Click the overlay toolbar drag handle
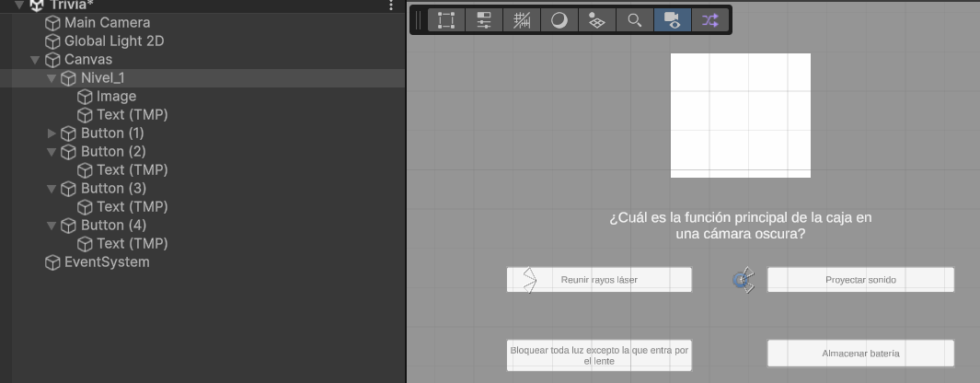Screen dimensions: 980x383 418,20
